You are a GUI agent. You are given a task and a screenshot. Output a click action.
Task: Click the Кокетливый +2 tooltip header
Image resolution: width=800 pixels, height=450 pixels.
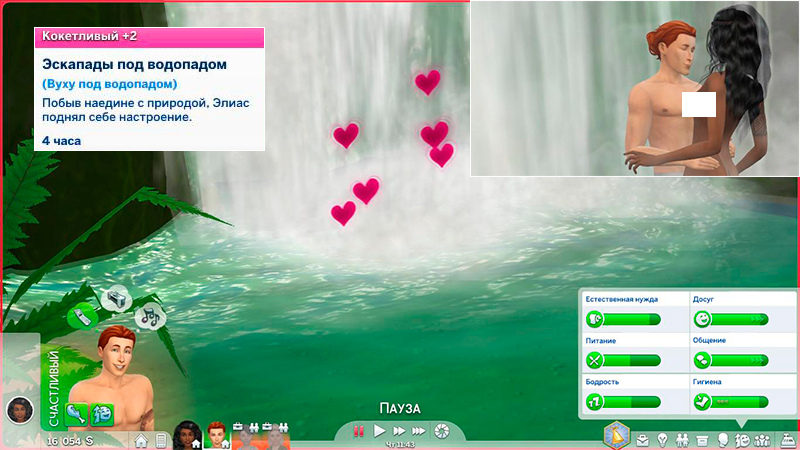click(149, 37)
